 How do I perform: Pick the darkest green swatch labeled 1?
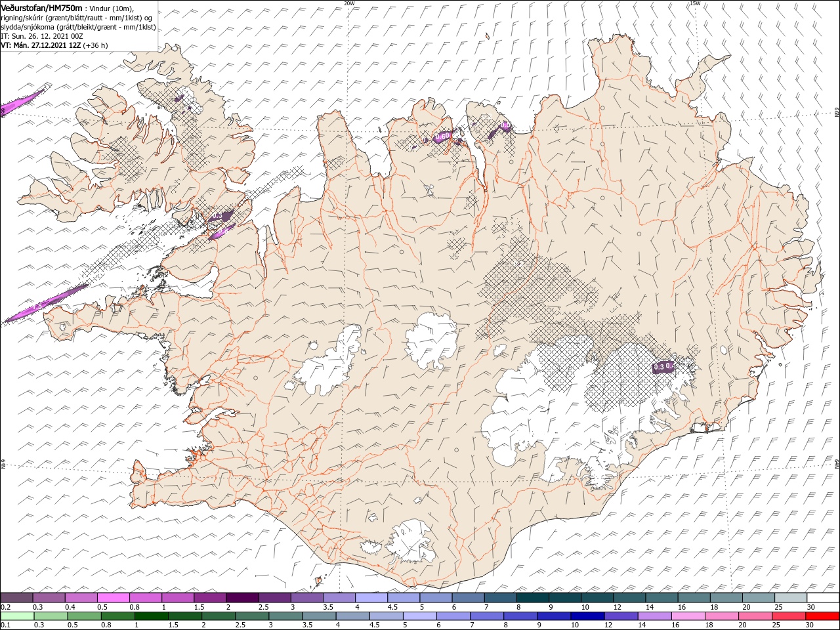[151, 616]
